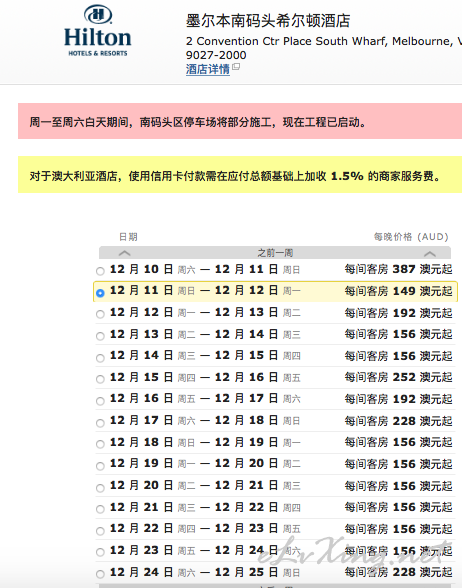Pick the 12月24日 to 12月25日 radio
The height and width of the screenshot is (588, 462).
[x=100, y=574]
